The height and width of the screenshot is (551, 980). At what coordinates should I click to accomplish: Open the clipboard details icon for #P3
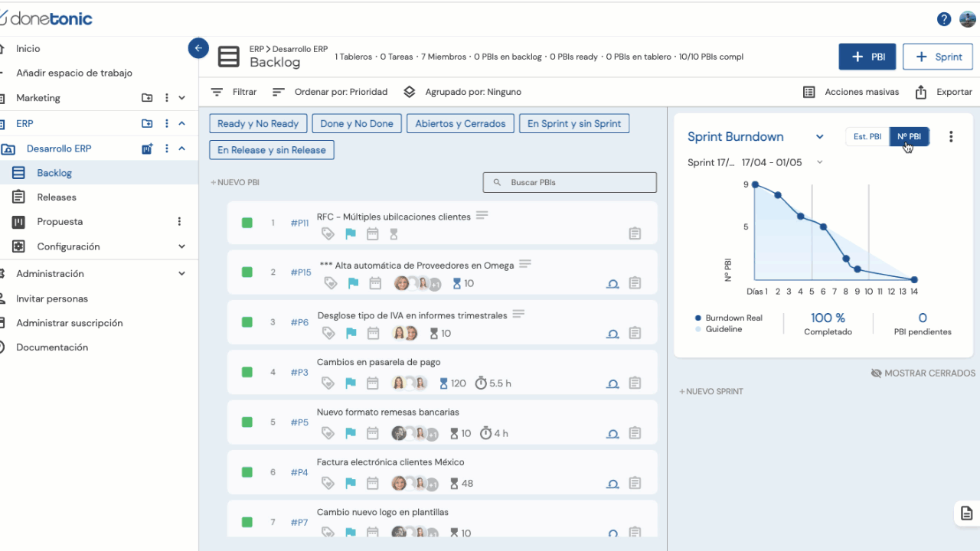(x=635, y=383)
